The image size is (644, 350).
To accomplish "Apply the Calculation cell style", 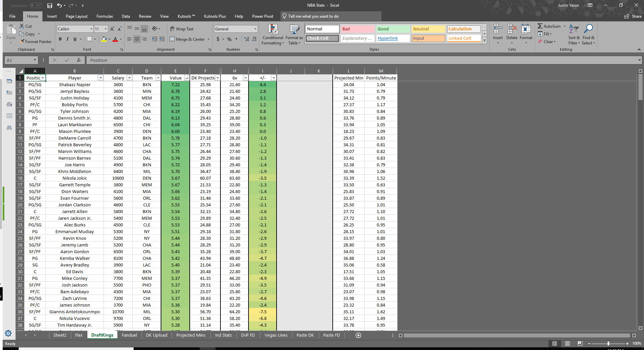I will tap(464, 29).
